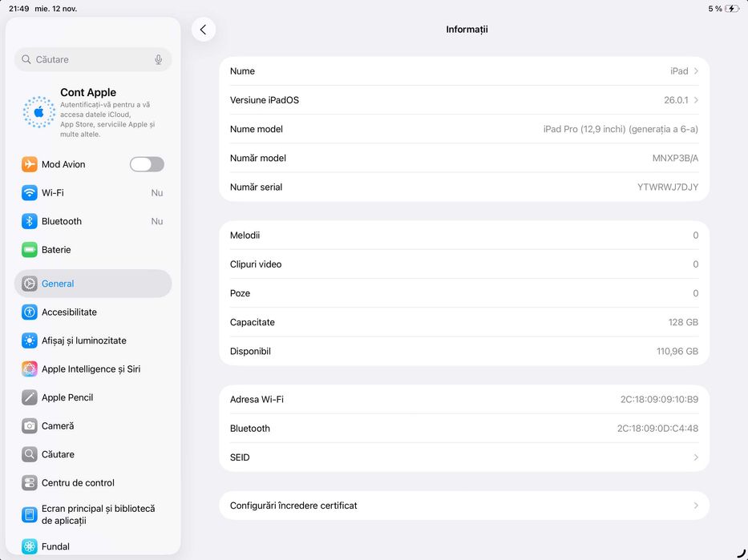Tap the 26.0.1 version value
The width and height of the screenshot is (748, 560).
pos(676,100)
